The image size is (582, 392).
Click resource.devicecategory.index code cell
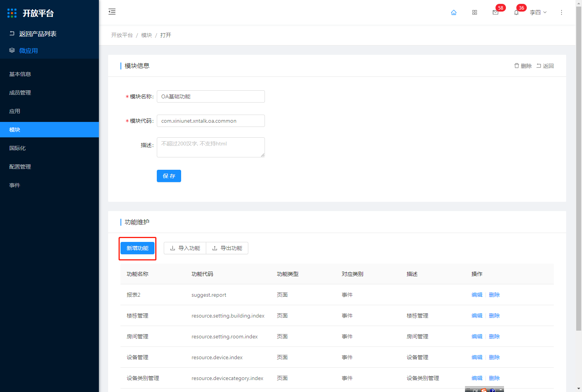pyautogui.click(x=227, y=378)
